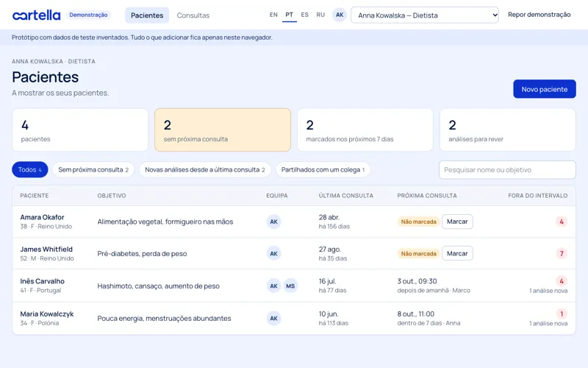Open the Anna Kowalska — Dietista dropdown

point(425,15)
